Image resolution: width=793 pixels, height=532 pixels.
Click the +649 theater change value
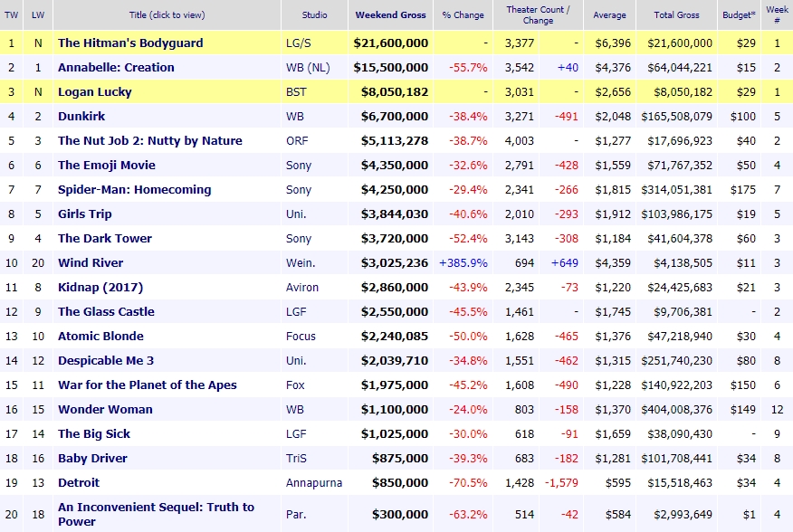pos(564,263)
